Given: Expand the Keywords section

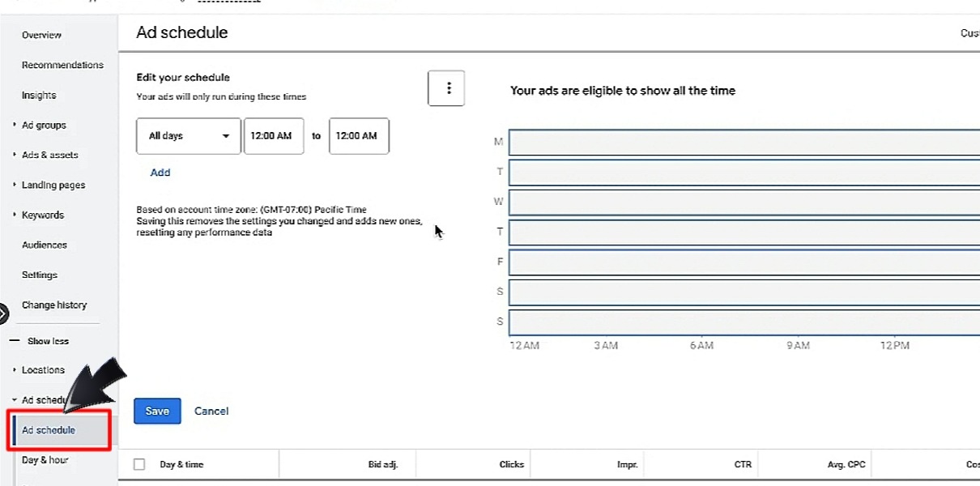Looking at the screenshot, I should coord(42,215).
